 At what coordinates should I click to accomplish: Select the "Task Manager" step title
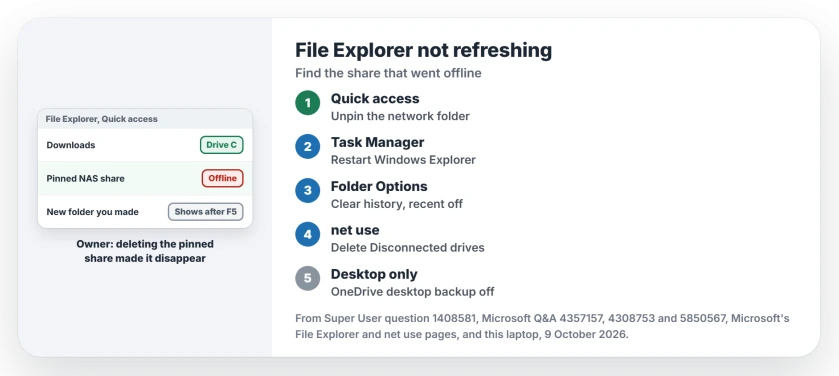(378, 142)
